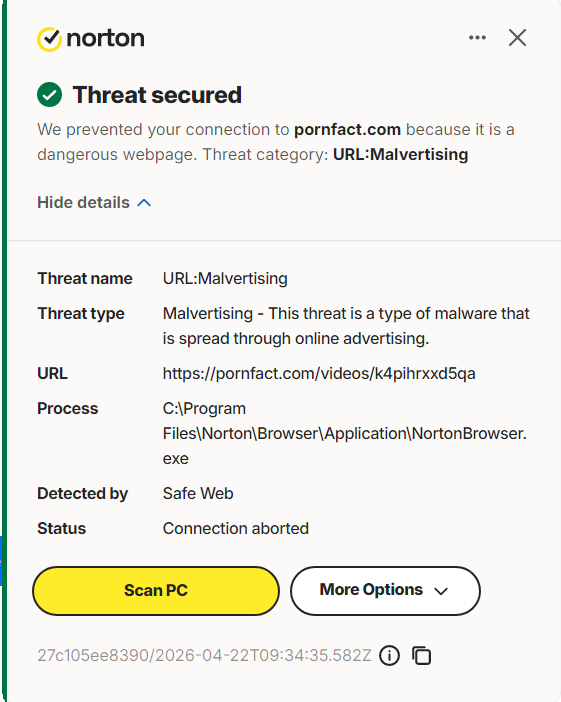561x702 pixels.
Task: Click the Safe Web detected-by value
Action: (x=198, y=493)
